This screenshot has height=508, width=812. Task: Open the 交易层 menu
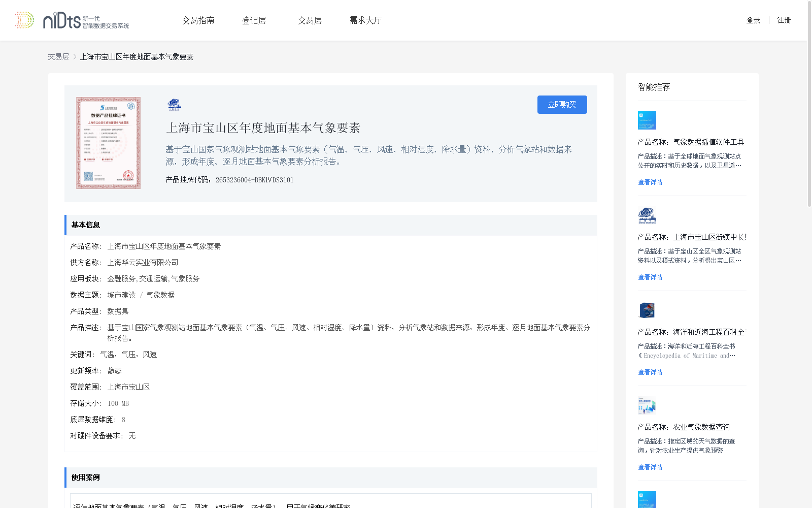click(x=310, y=20)
